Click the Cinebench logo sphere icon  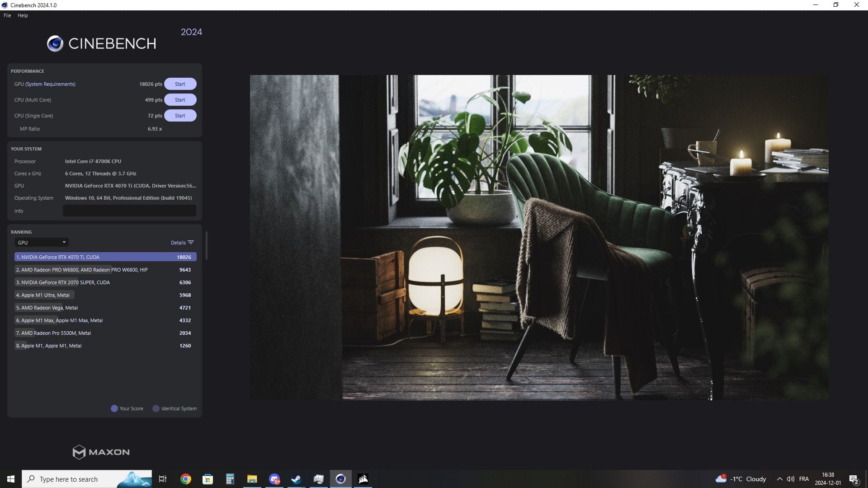(55, 43)
